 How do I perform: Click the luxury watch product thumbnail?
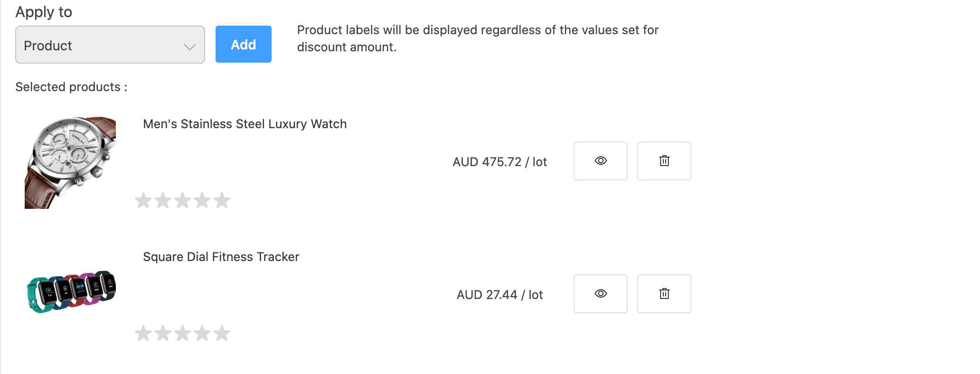70,162
